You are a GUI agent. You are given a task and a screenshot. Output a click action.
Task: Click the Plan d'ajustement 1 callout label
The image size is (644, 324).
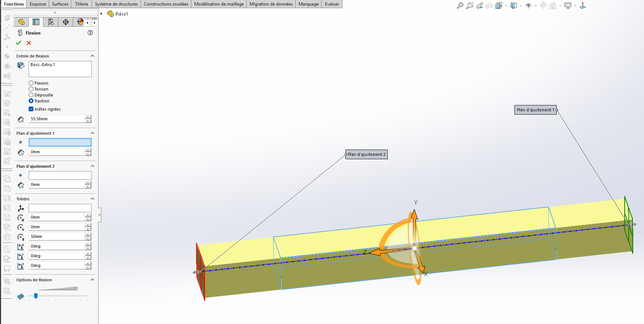click(x=535, y=110)
